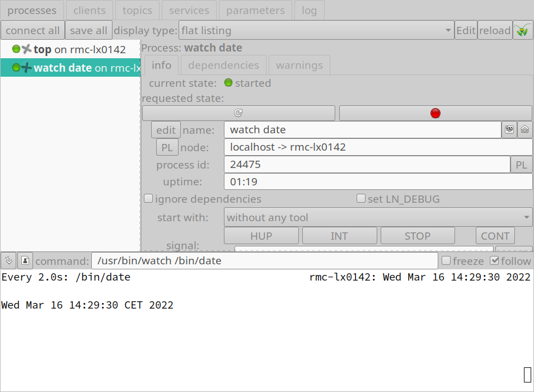The width and height of the screenshot is (534, 392).
Task: Click the command field /usr/bin/watch /bin/date
Action: (265, 261)
